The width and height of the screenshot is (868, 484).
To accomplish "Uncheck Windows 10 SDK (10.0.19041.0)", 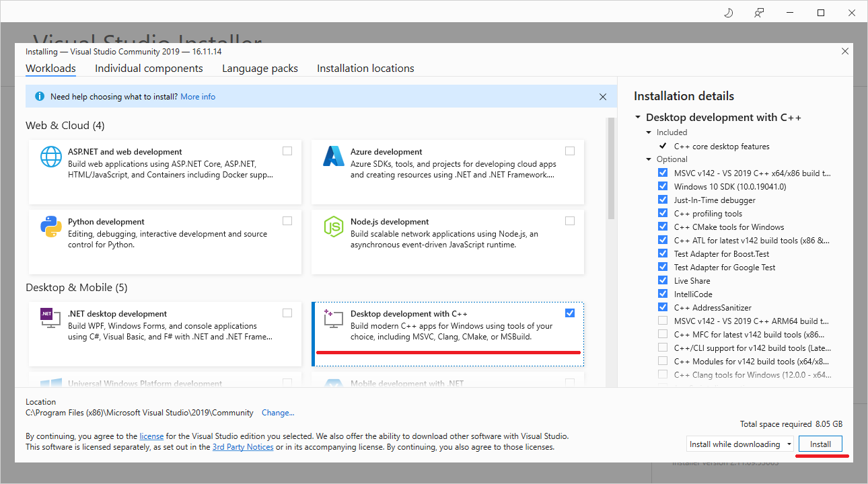I will 663,186.
